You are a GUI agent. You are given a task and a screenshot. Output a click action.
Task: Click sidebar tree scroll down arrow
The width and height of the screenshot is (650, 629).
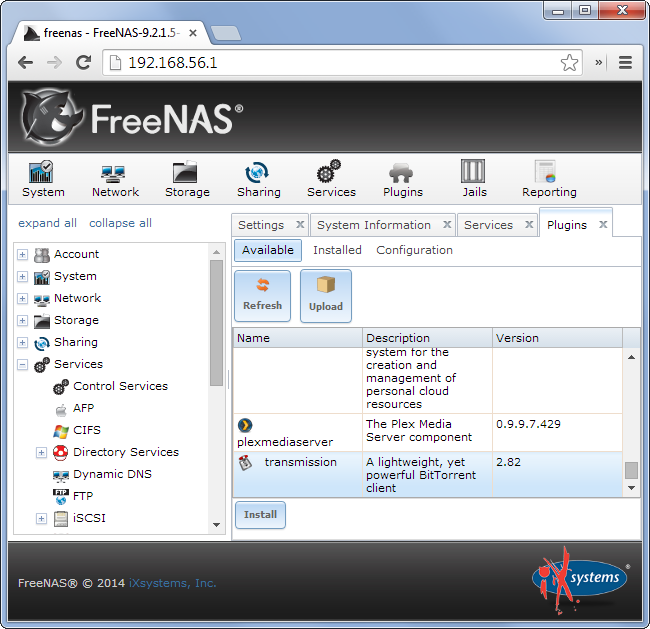[x=216, y=525]
